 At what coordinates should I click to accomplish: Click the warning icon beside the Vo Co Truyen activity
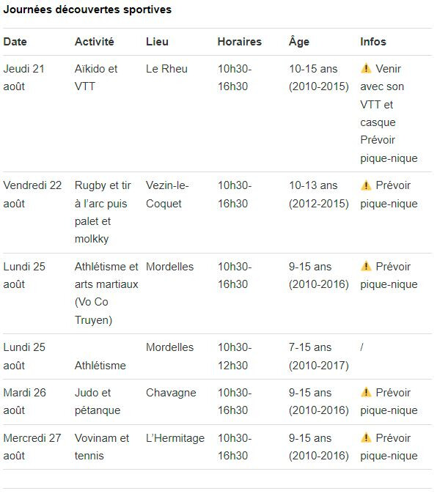point(366,267)
